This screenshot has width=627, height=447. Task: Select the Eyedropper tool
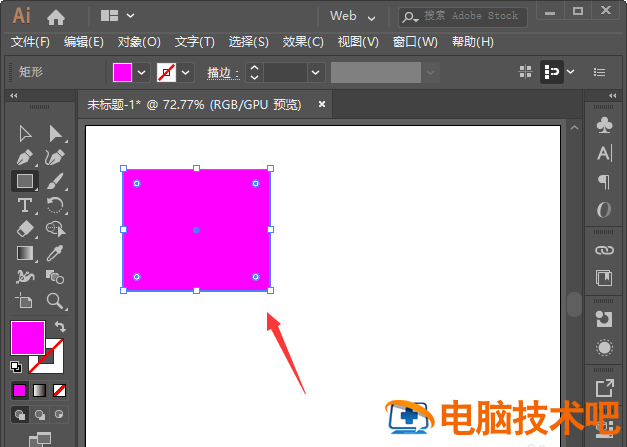[x=55, y=253]
